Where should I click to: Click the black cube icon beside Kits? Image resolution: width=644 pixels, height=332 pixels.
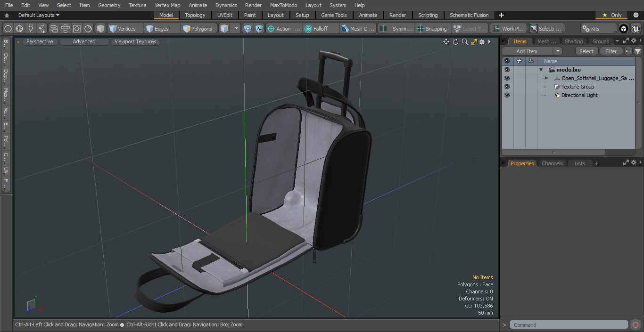pyautogui.click(x=624, y=29)
